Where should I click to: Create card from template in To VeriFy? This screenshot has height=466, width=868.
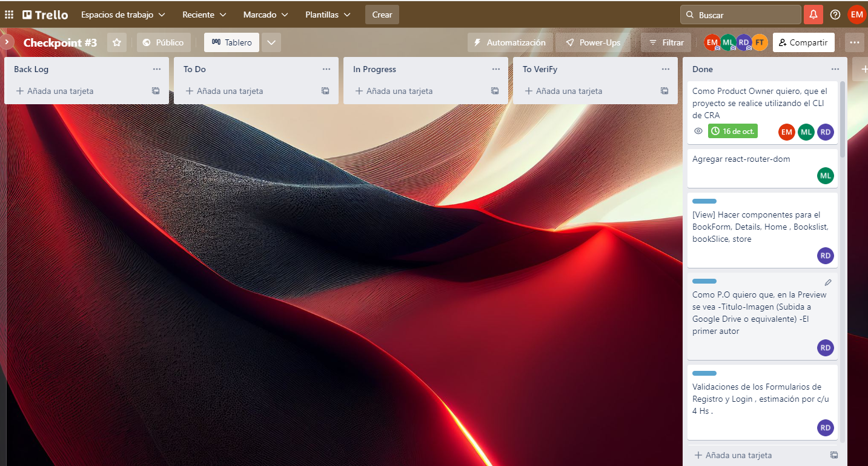point(664,91)
